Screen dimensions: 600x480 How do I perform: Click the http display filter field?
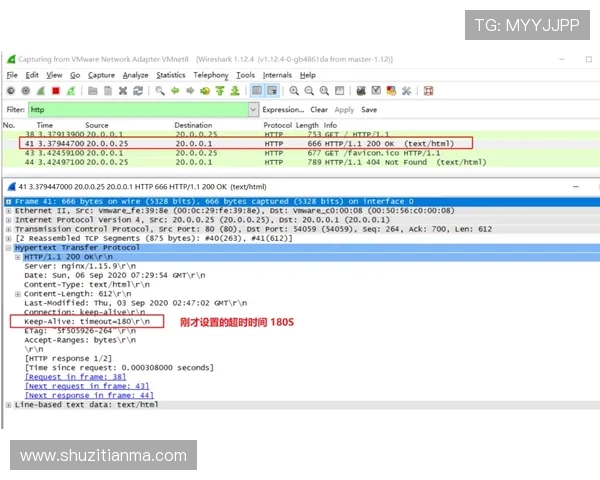click(x=139, y=110)
